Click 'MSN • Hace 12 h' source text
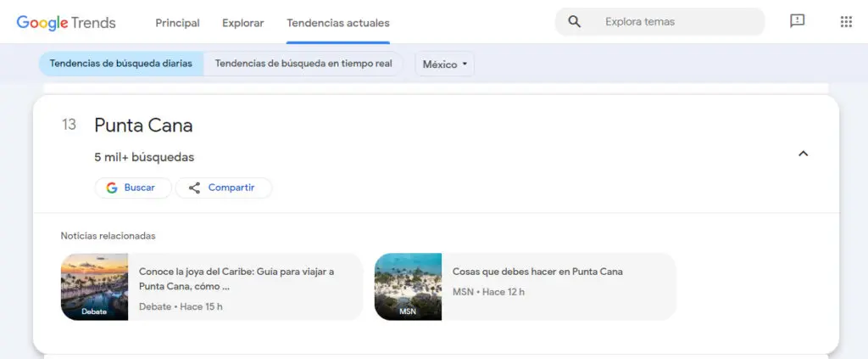 [x=488, y=292]
